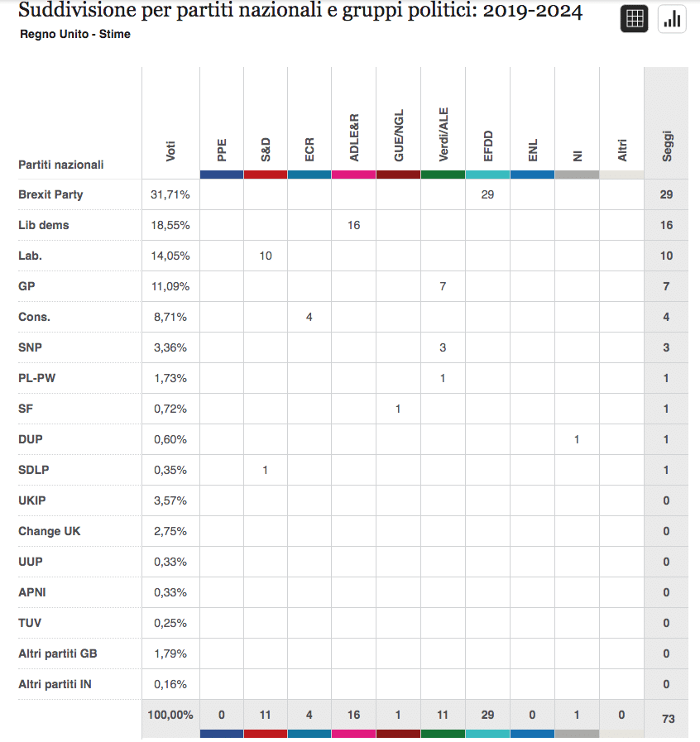Click the GUE/NGL column header
Viewport: 700px width, 742px height.
click(399, 137)
